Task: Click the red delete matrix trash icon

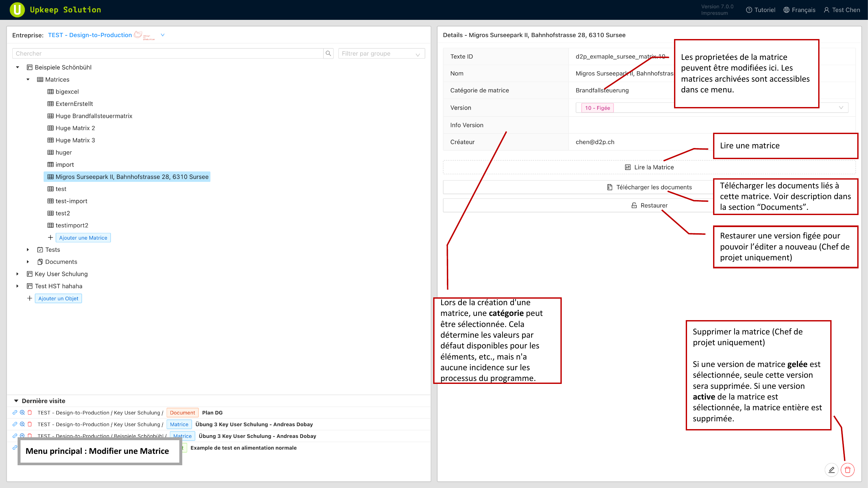Action: click(847, 470)
